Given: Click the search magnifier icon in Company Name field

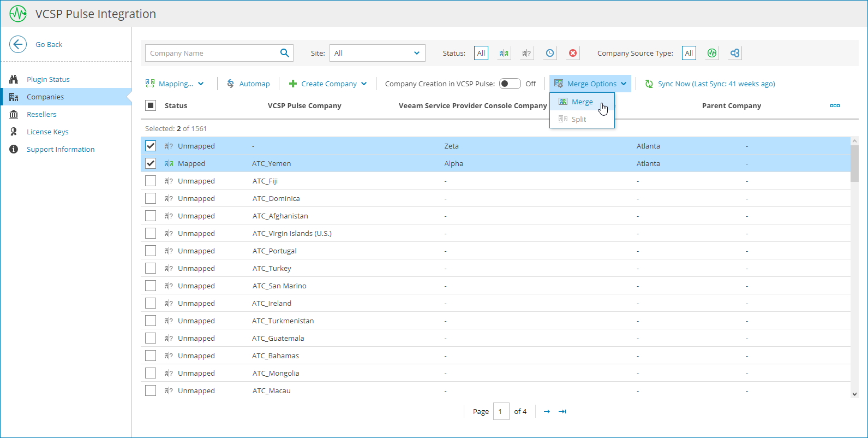Looking at the screenshot, I should coord(284,53).
